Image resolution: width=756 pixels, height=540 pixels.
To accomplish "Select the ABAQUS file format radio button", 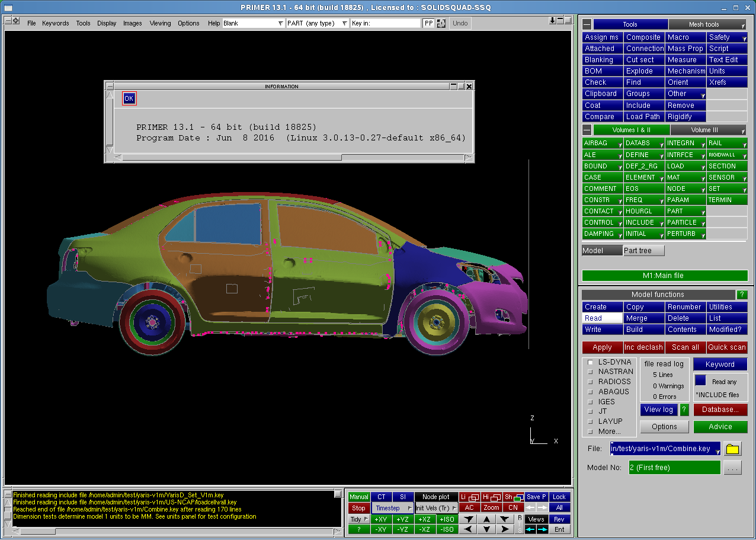I will pyautogui.click(x=590, y=392).
